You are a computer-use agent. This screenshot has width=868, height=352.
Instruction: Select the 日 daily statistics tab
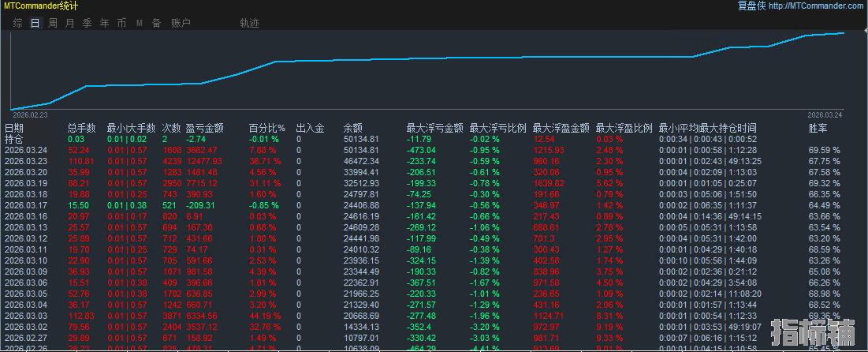[x=35, y=23]
